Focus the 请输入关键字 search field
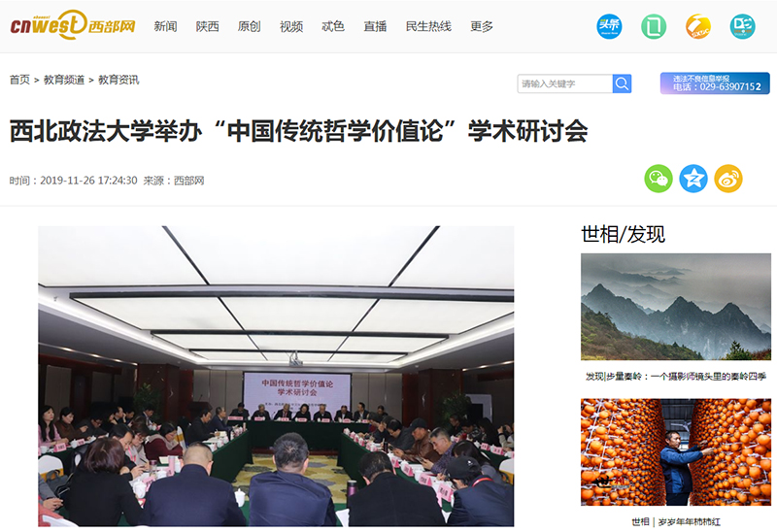 tap(565, 83)
